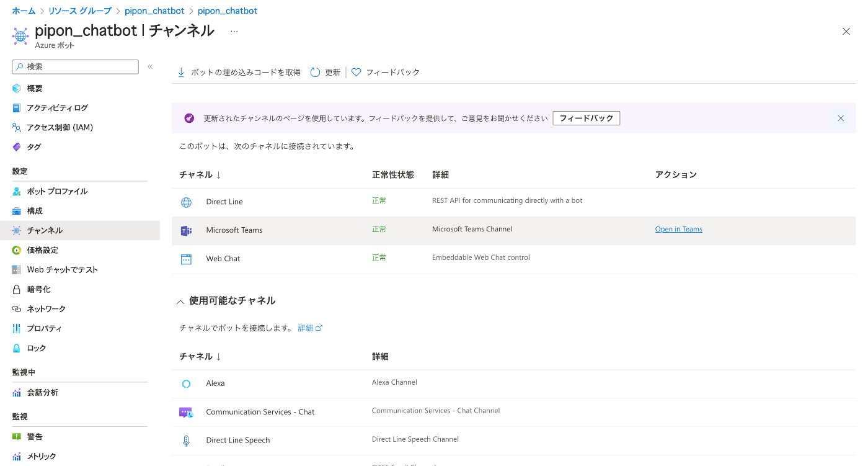Sort connected channels by チャンネル column header
The image size is (868, 466).
tap(200, 175)
